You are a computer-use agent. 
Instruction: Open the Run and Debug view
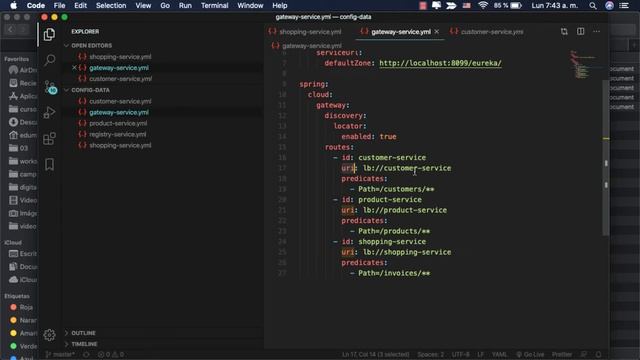point(49,112)
